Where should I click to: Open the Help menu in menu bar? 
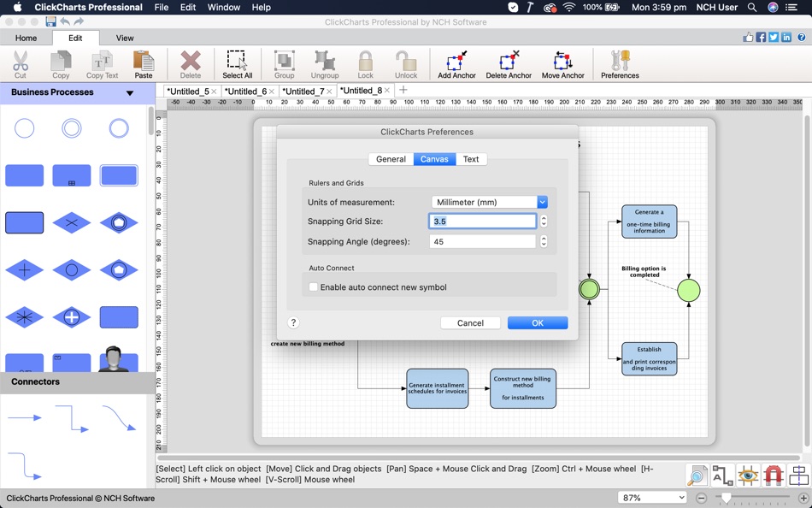(261, 7)
